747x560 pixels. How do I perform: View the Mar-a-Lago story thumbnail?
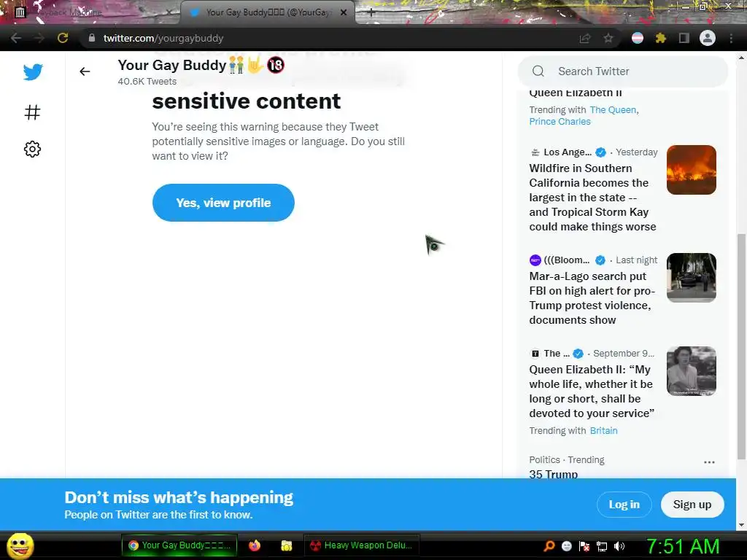point(692,278)
